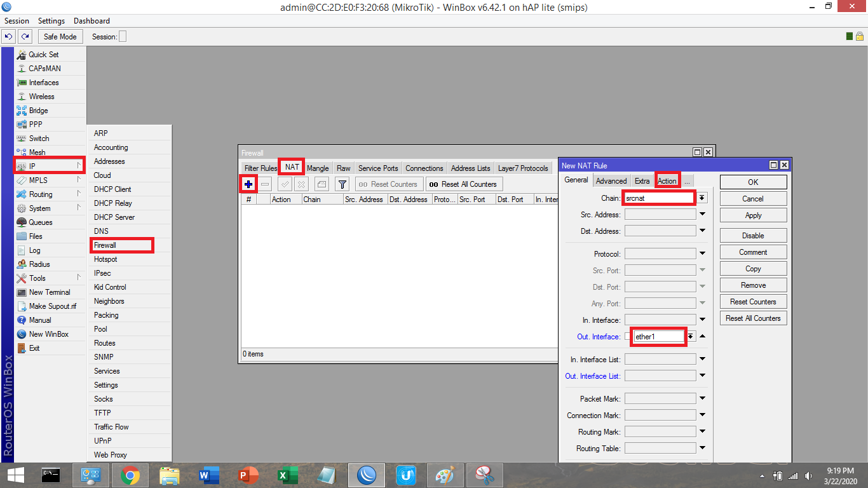
Task: Expand the Src. Address field
Action: click(x=703, y=215)
